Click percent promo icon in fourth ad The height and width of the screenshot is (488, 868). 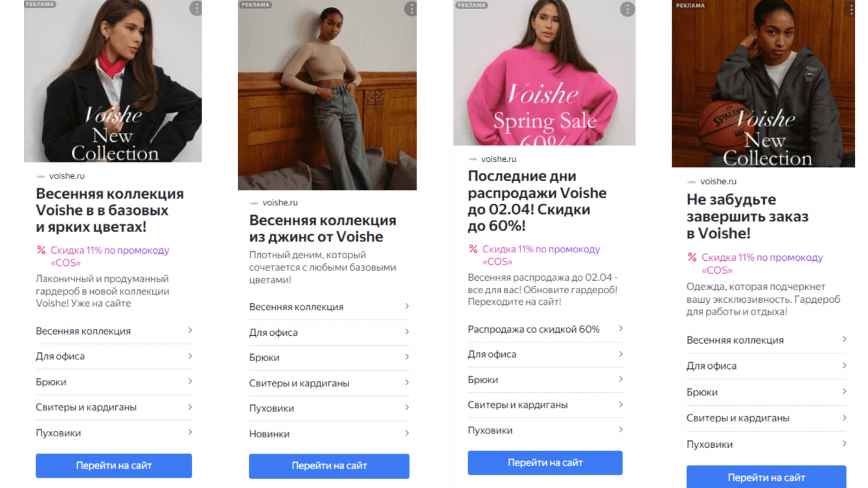coord(692,257)
